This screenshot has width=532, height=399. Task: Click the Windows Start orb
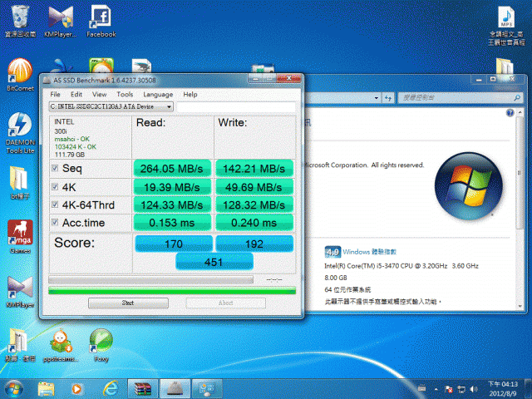[x=13, y=389]
